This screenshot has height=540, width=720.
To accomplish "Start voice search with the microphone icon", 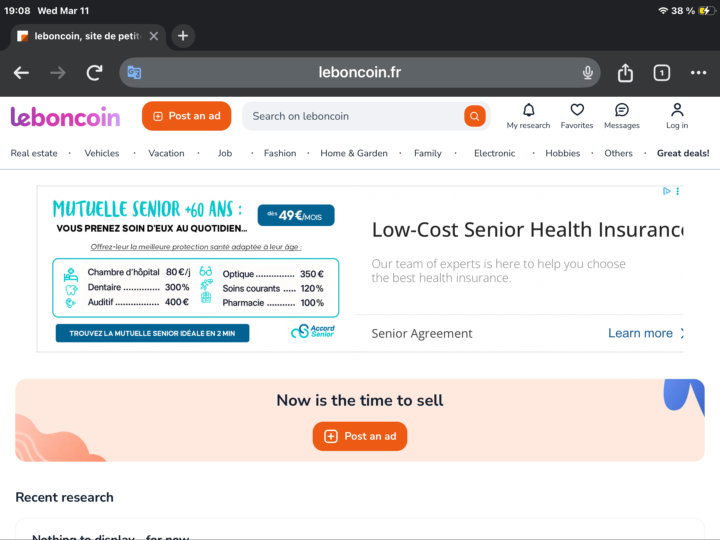I will (588, 73).
